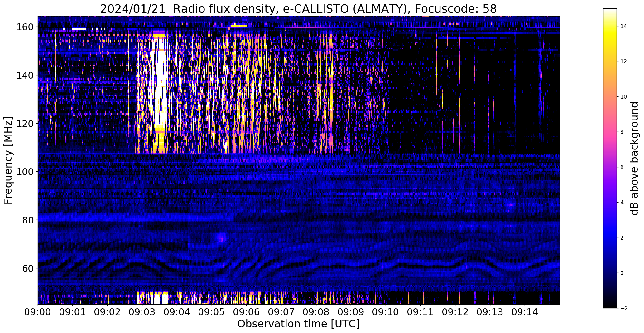Screen dimensions: 644x333
Task: Click the 09:09 time tick label
Action: (351, 312)
